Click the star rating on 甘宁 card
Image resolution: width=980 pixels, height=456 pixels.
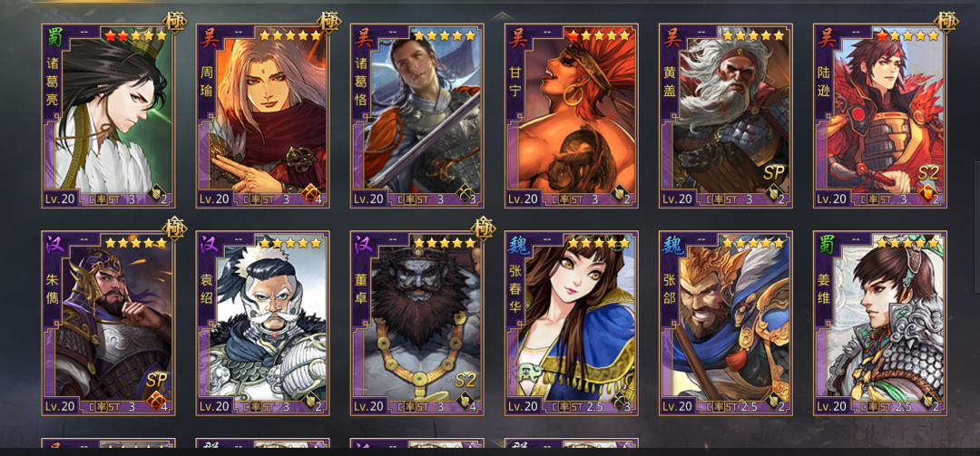pos(599,36)
